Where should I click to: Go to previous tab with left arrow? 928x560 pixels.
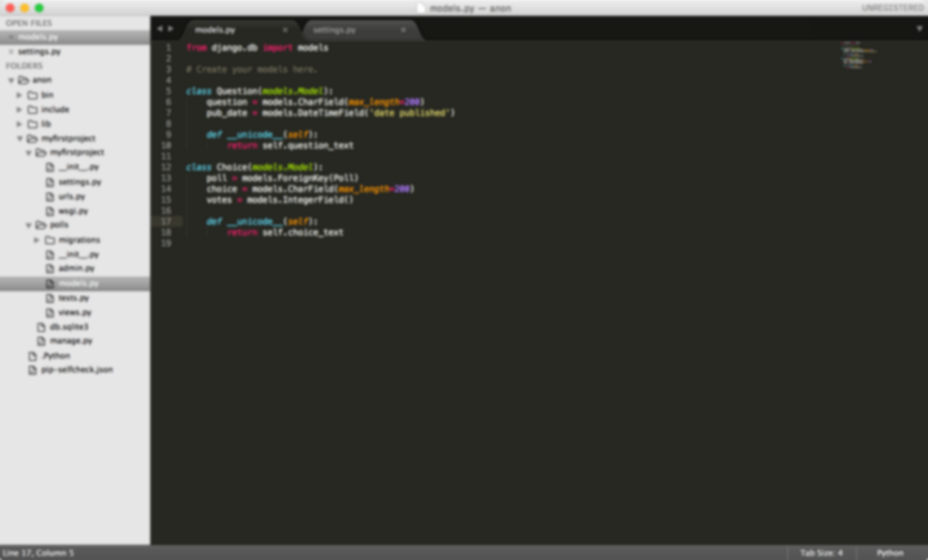160,29
